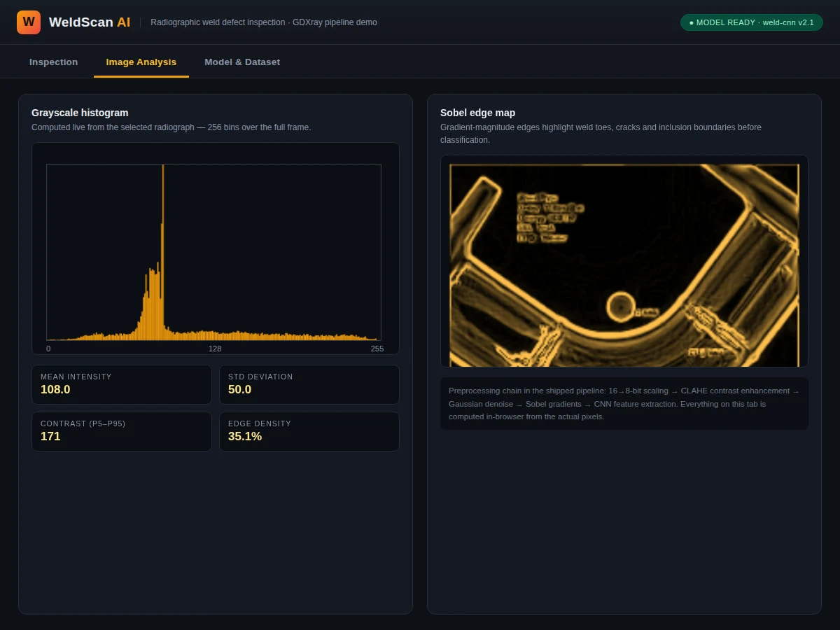Select the Mean Intensity stat card
The image size is (840, 630).
tap(122, 384)
